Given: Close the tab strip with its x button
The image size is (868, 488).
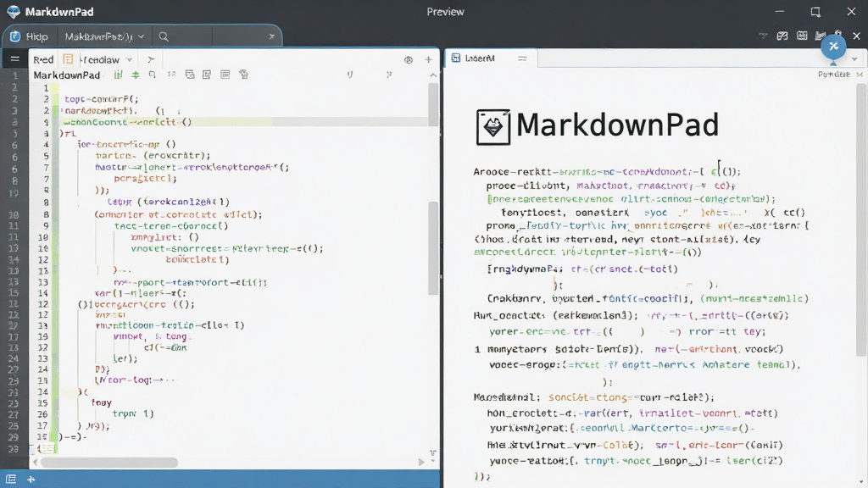Looking at the screenshot, I should tap(271, 36).
